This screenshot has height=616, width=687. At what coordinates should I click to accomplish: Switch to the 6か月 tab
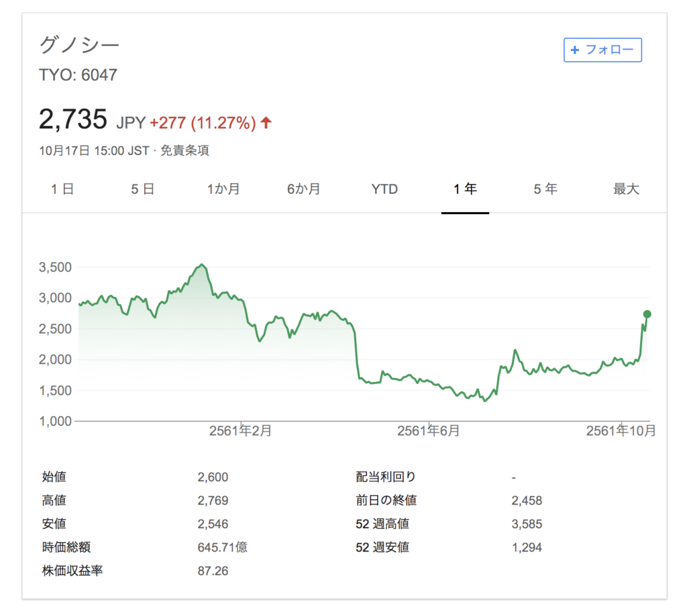(x=304, y=189)
